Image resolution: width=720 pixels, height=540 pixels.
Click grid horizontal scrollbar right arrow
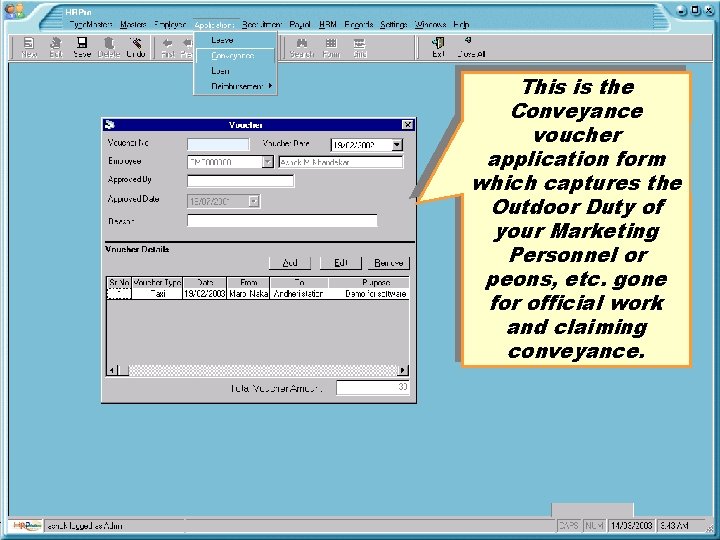pos(403,370)
